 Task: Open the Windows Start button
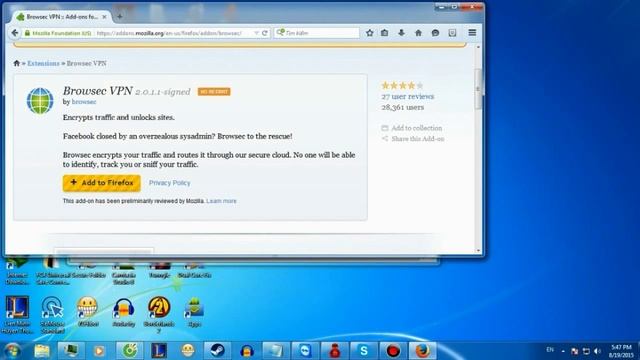[13, 351]
